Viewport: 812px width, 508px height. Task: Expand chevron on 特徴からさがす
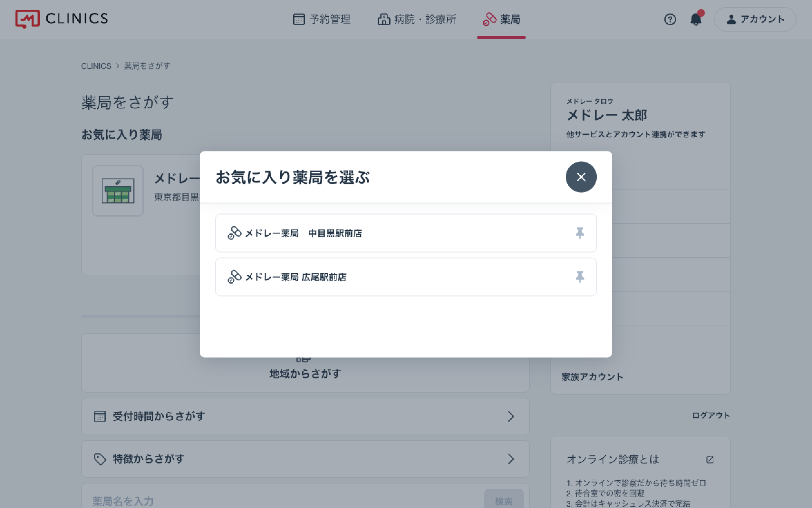511,459
